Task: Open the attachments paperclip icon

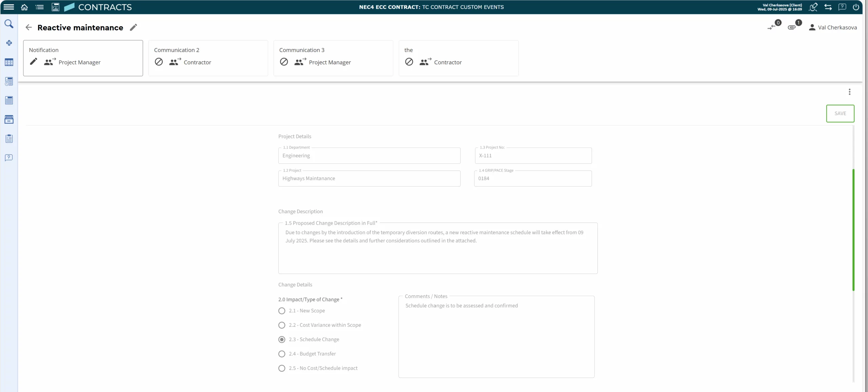Action: (792, 27)
